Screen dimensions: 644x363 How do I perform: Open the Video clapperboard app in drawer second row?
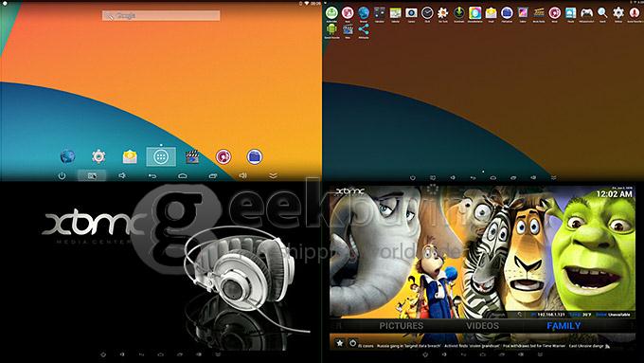click(348, 29)
